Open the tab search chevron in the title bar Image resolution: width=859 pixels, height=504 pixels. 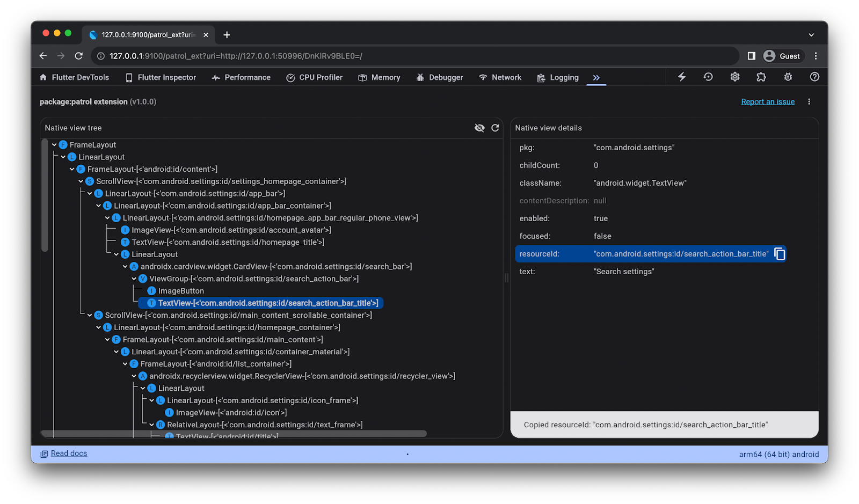[811, 35]
